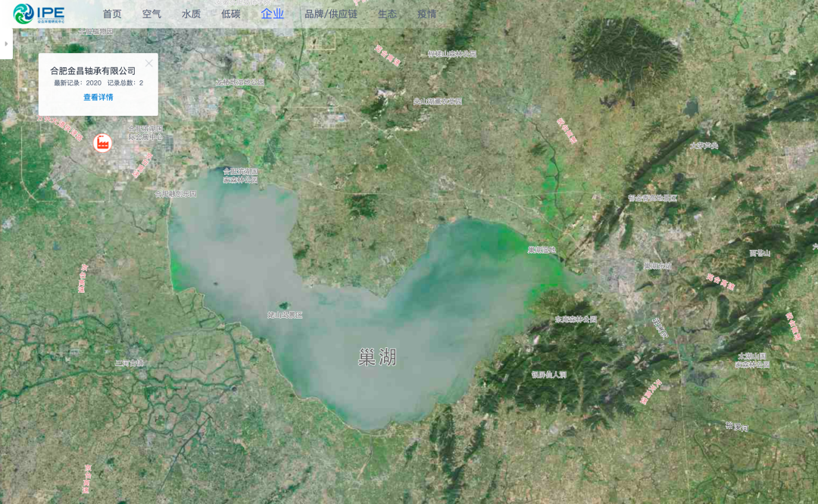Open the 品牌/供应链 tab
Image resolution: width=818 pixels, height=504 pixels.
pyautogui.click(x=331, y=14)
